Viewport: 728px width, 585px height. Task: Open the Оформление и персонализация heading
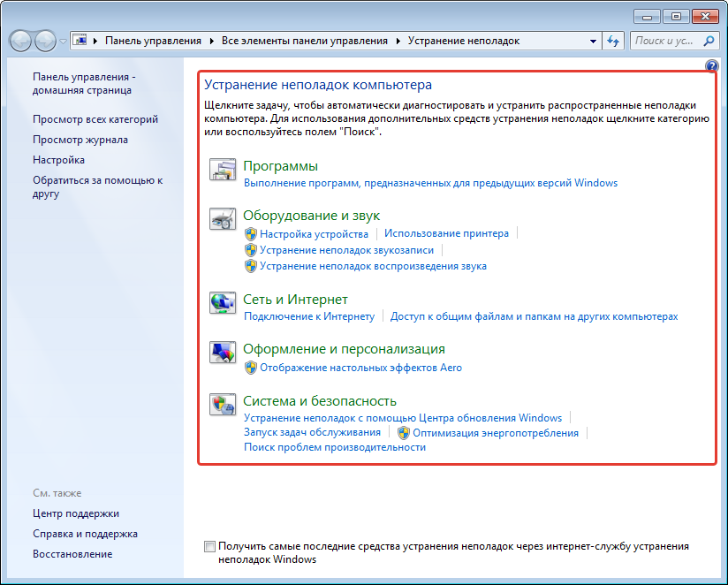point(344,349)
